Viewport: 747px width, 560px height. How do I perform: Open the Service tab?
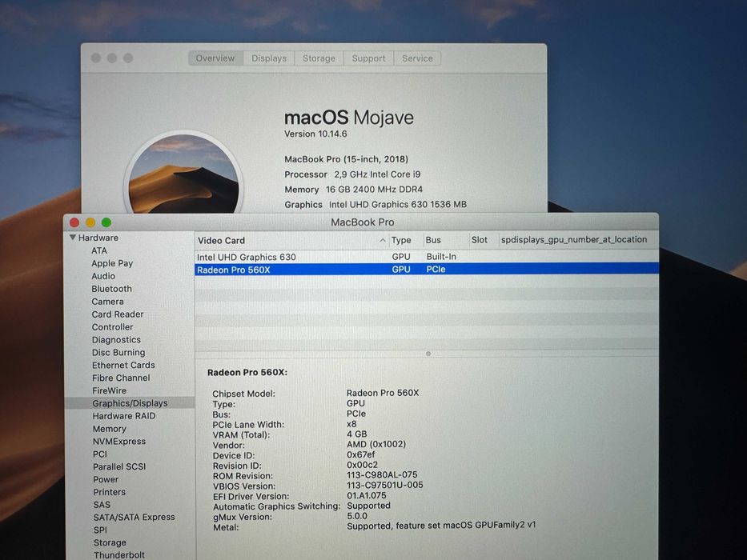[x=417, y=58]
